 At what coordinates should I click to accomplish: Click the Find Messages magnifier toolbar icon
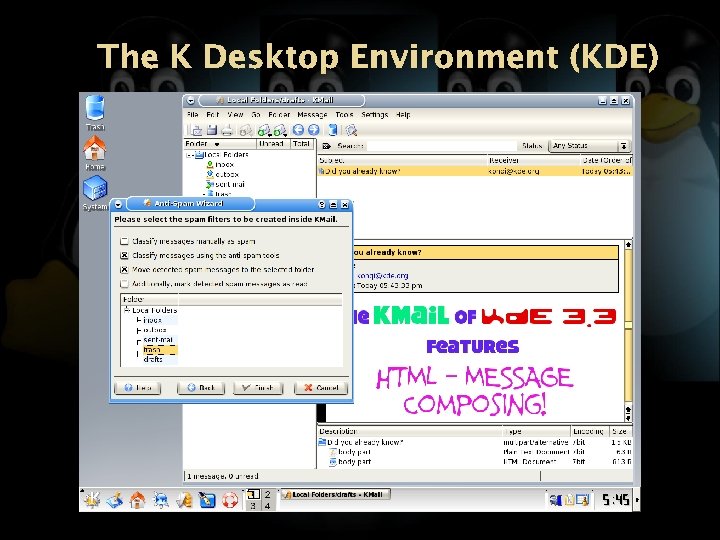[352, 130]
